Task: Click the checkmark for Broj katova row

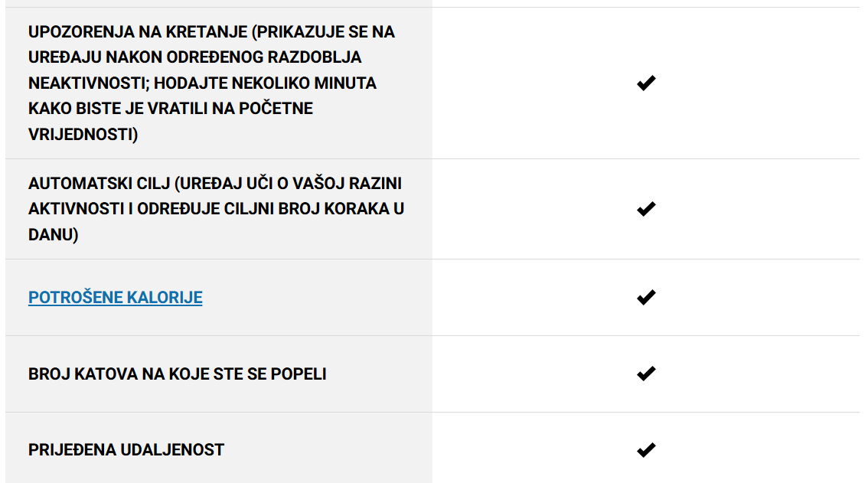Action: tap(646, 374)
